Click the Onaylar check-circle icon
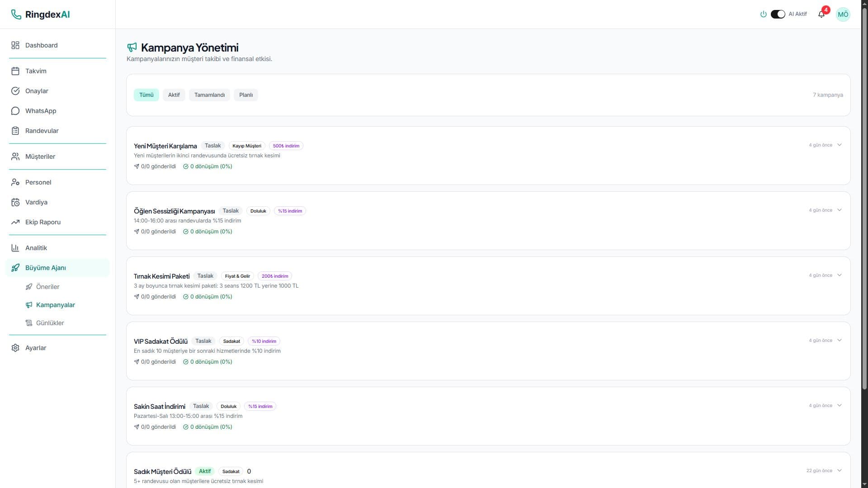Screen dimensions: 868x488 point(15,91)
